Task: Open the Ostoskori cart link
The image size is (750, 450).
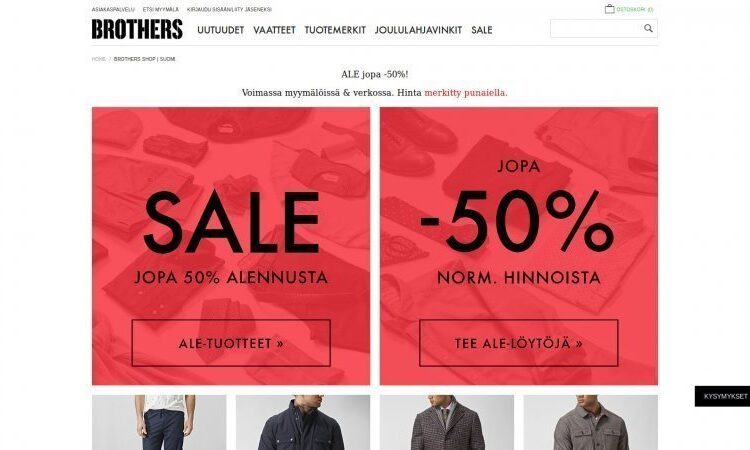Action: click(x=634, y=9)
